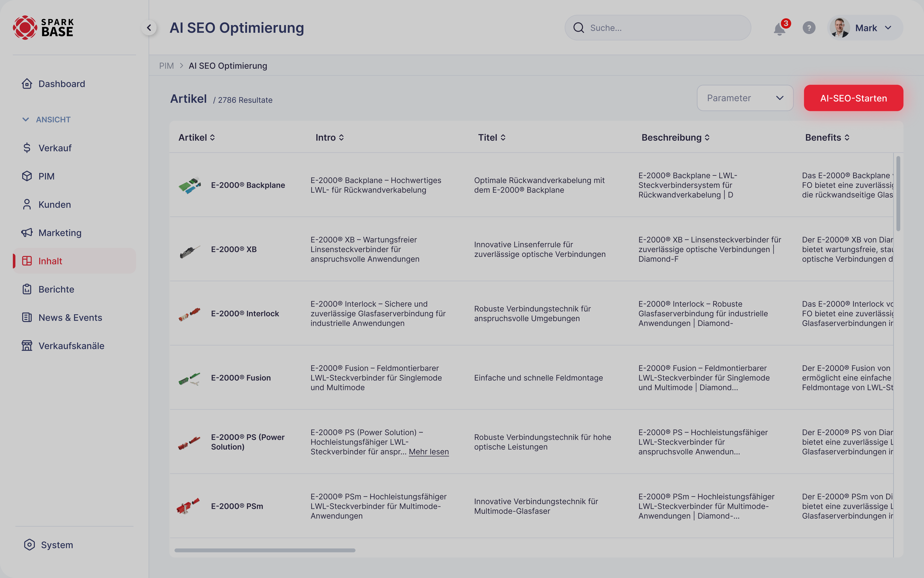Open Berichte in the sidebar
This screenshot has width=924, height=578.
pyautogui.click(x=74, y=289)
